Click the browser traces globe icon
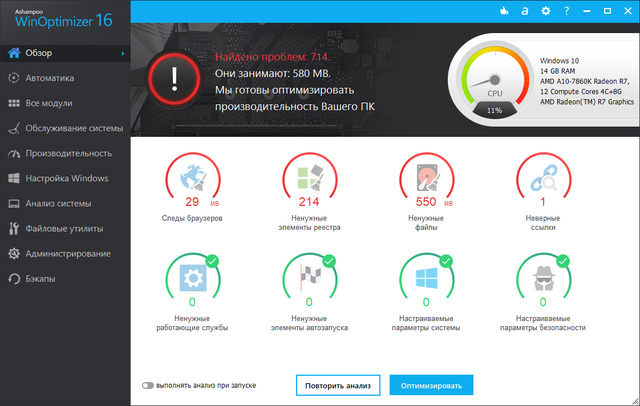The image size is (640, 406). [191, 179]
